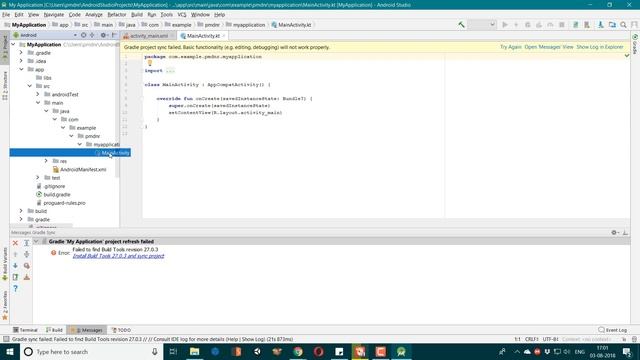Click Android Studio icon on taskbar

coord(401,351)
